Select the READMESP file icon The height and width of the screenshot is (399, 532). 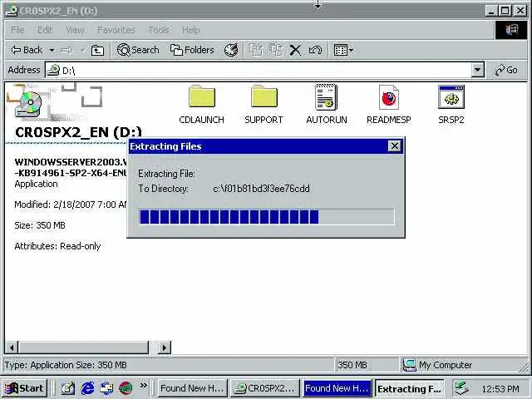pos(389,105)
